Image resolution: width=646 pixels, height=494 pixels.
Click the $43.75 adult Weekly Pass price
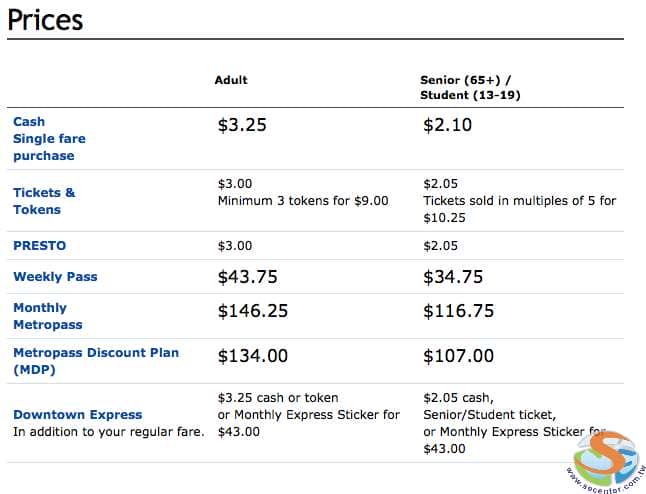pos(247,277)
